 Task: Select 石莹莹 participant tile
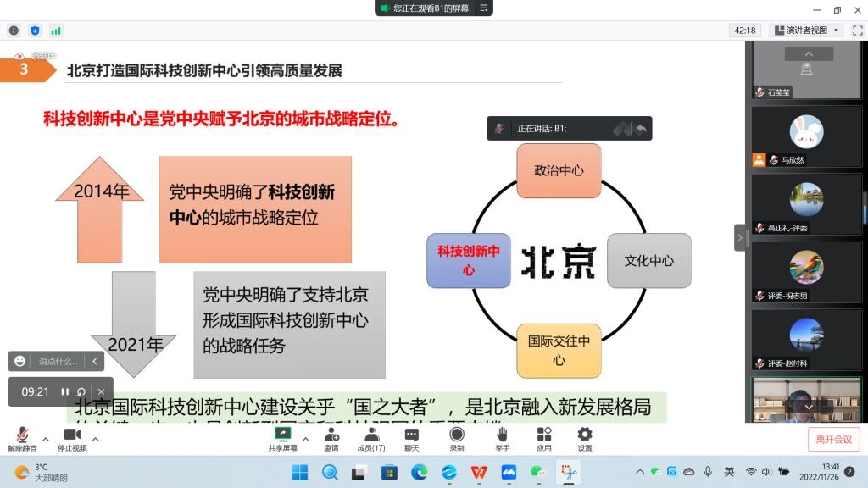tap(806, 70)
